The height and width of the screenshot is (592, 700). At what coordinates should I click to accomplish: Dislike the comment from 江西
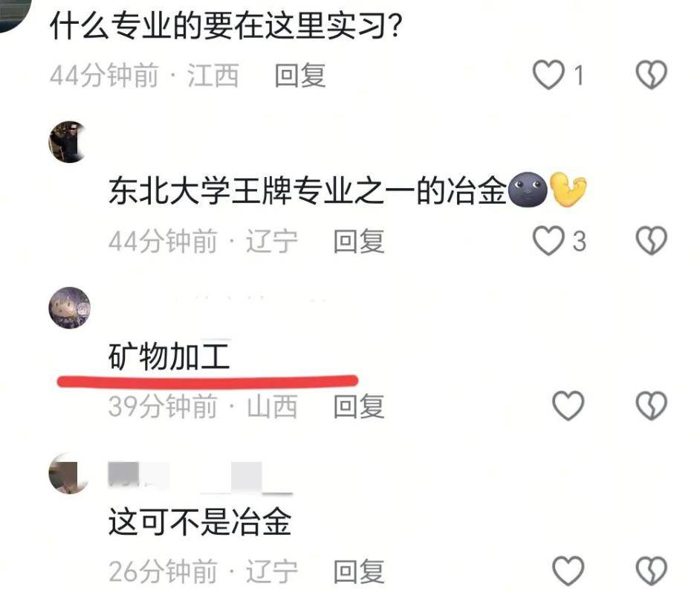click(652, 74)
